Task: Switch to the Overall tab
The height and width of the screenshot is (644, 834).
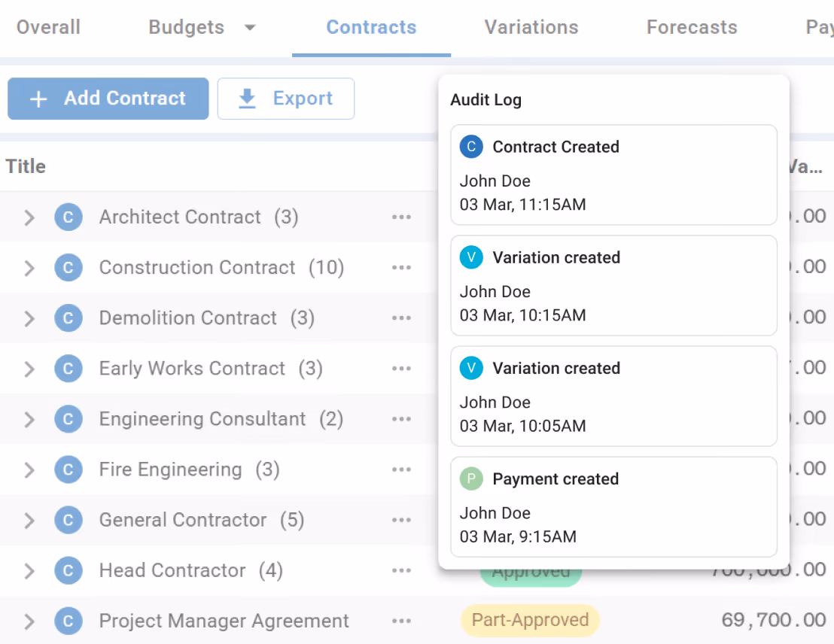Action: (48, 27)
